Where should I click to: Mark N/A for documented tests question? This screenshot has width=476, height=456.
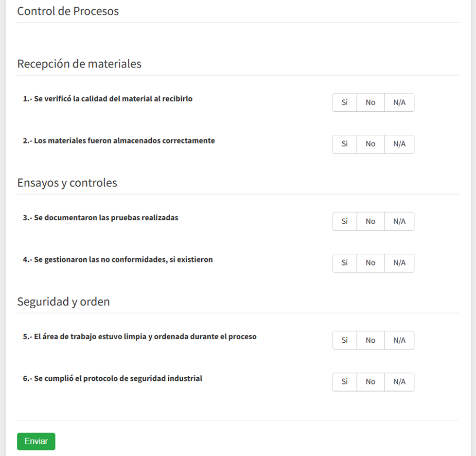point(399,221)
